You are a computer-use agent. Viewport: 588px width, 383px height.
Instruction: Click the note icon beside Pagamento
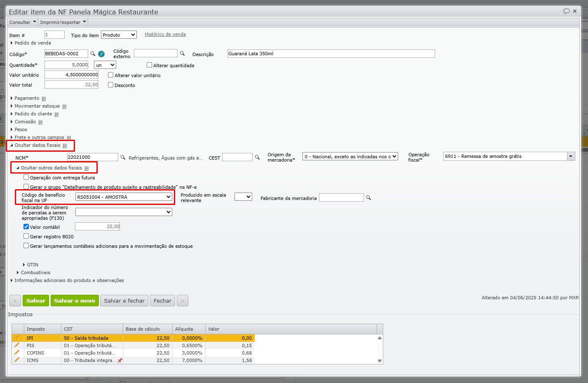coord(44,99)
